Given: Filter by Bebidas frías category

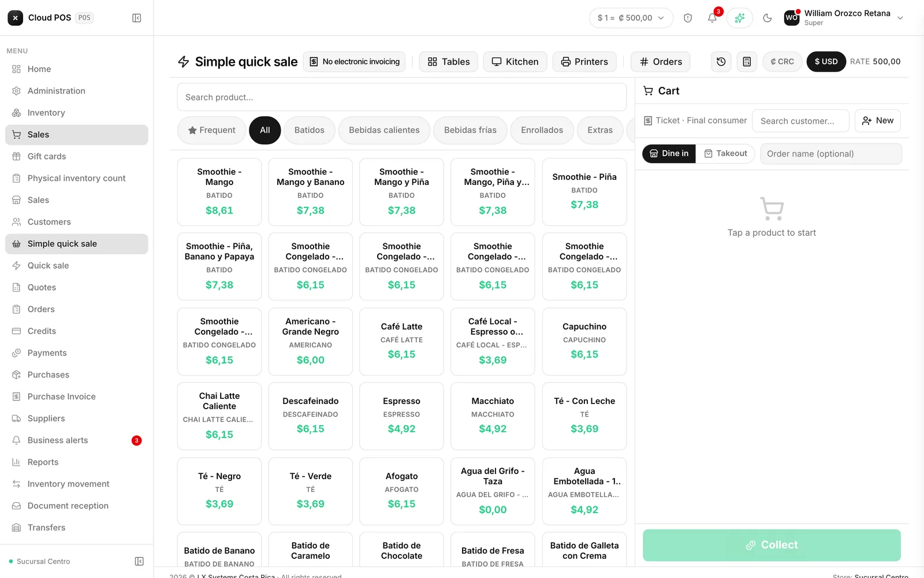Looking at the screenshot, I should click(x=470, y=131).
